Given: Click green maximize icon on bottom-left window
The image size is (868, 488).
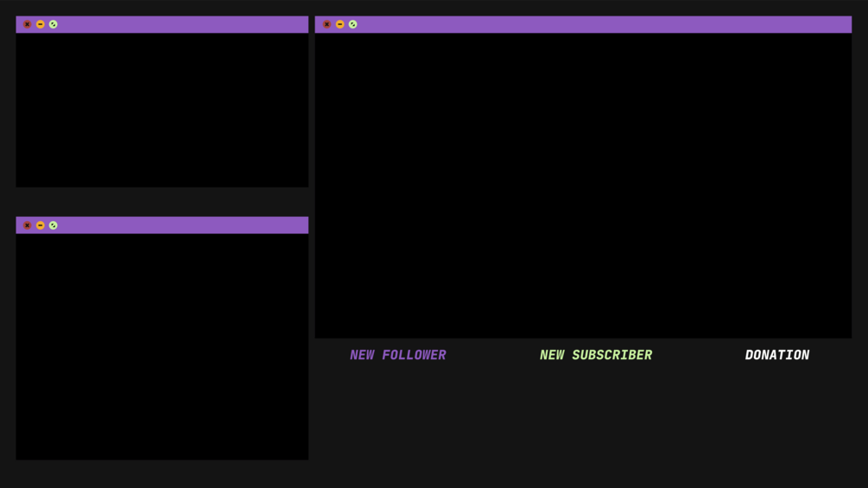Looking at the screenshot, I should (54, 225).
